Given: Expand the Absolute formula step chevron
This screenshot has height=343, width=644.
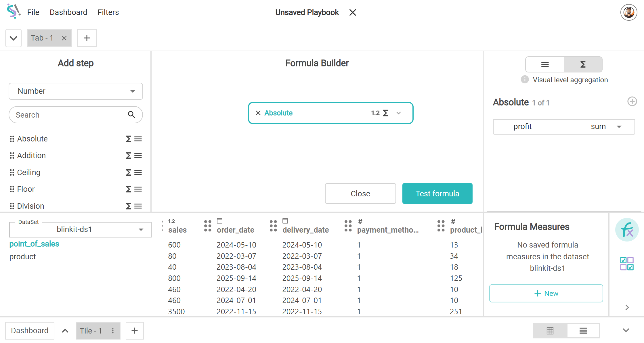Looking at the screenshot, I should [398, 113].
